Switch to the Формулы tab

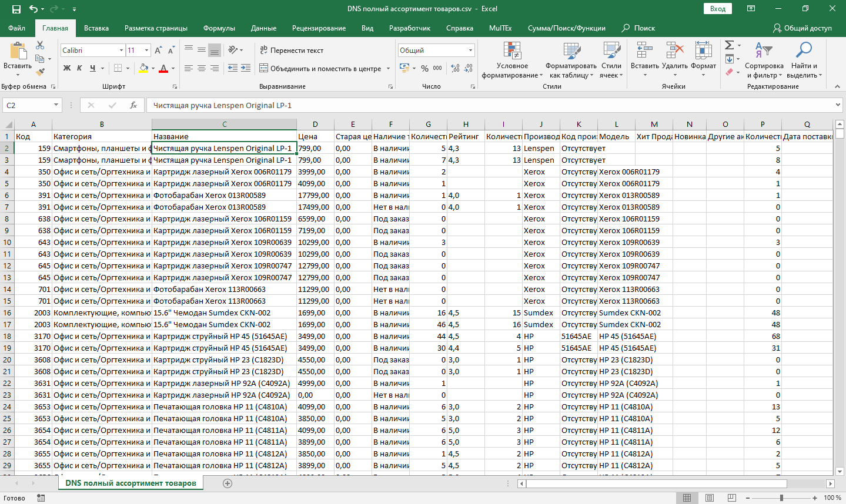click(219, 28)
